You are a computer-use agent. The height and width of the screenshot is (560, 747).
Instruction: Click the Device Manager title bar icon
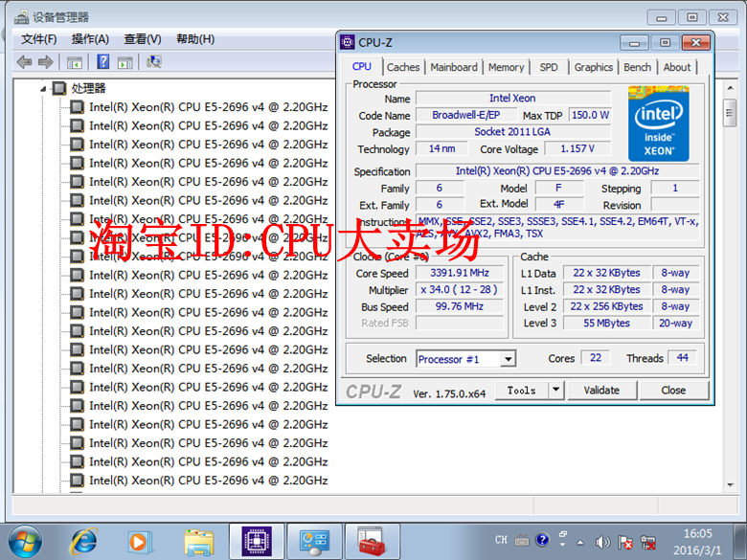(x=21, y=17)
